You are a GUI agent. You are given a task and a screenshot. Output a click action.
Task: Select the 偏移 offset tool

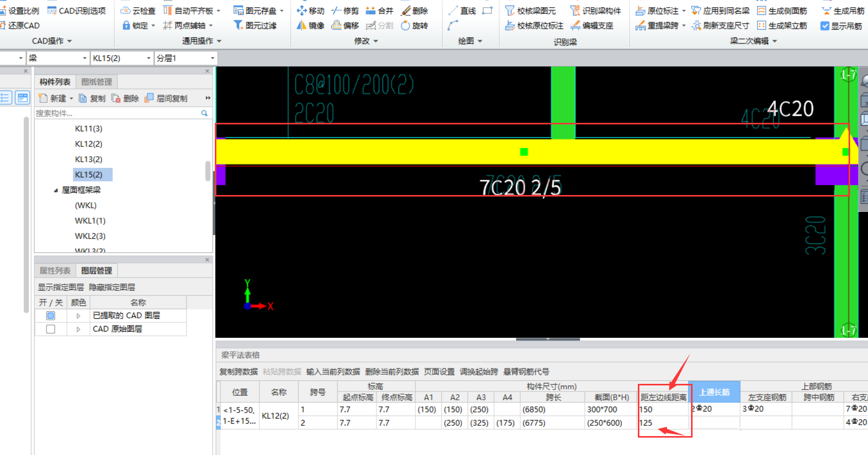pyautogui.click(x=345, y=25)
